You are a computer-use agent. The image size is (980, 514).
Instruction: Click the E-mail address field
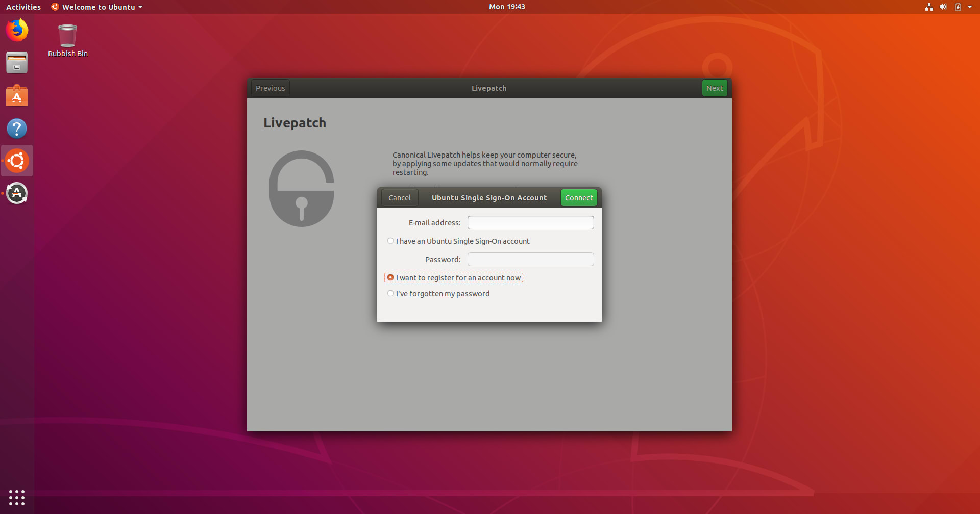tap(531, 223)
